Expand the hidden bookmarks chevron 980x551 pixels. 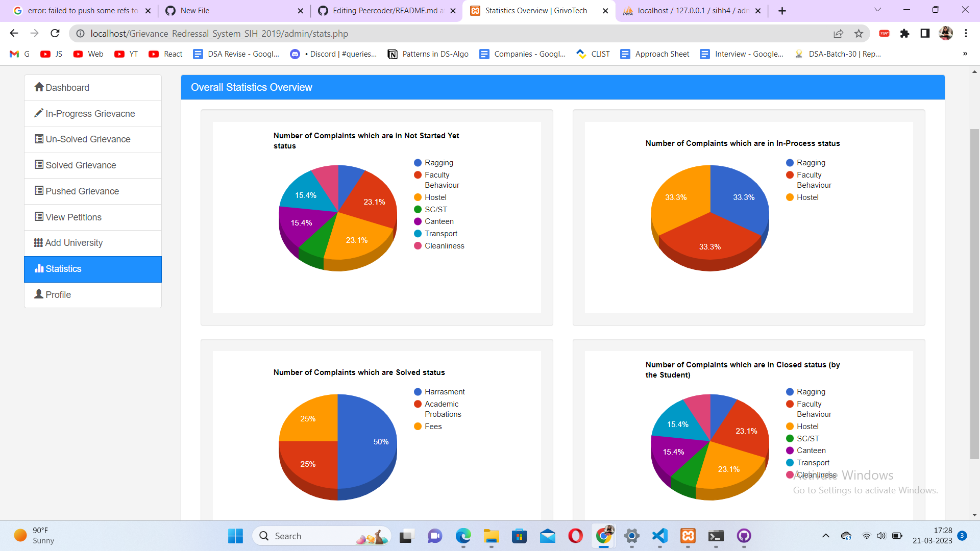pyautogui.click(x=965, y=54)
